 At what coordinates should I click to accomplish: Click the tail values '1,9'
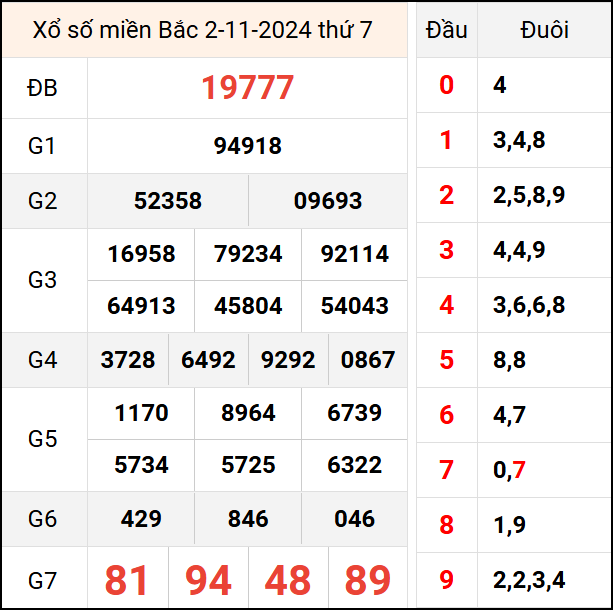[509, 525]
